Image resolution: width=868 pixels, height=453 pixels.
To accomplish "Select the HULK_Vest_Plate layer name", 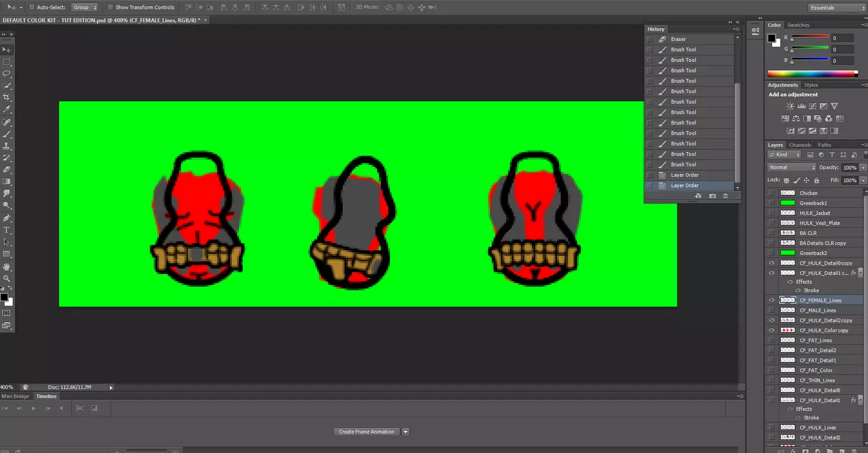I will [x=820, y=223].
